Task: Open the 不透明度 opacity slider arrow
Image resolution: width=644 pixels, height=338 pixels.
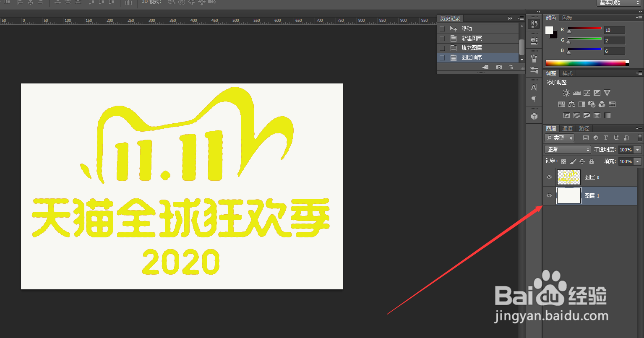Action: [x=638, y=150]
